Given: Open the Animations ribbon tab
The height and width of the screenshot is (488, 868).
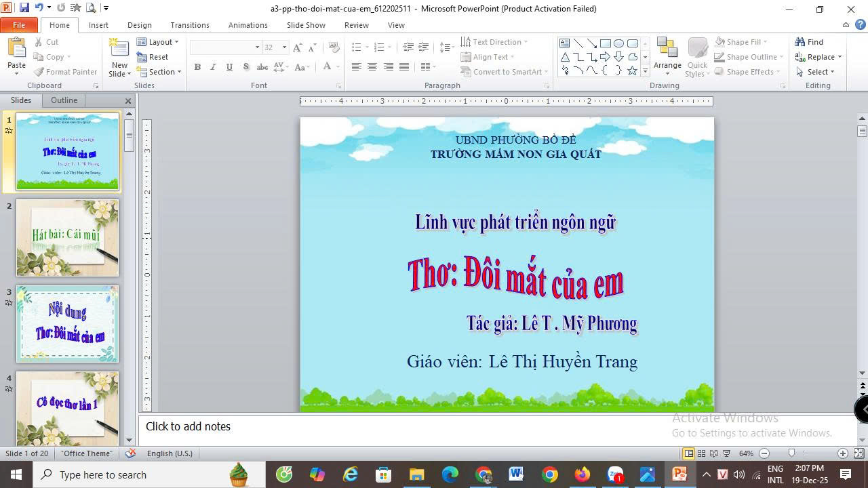Looking at the screenshot, I should [x=248, y=25].
